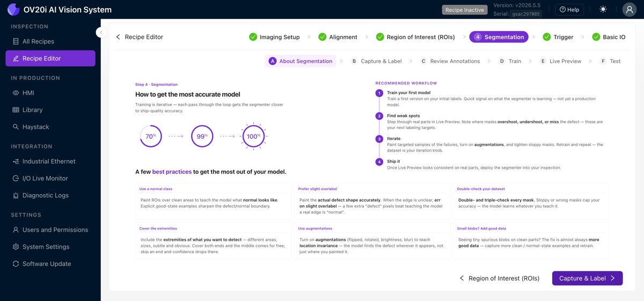The height and width of the screenshot is (301, 644).
Task: Click the back arrow next to Recipe Editor
Action: pos(118,37)
